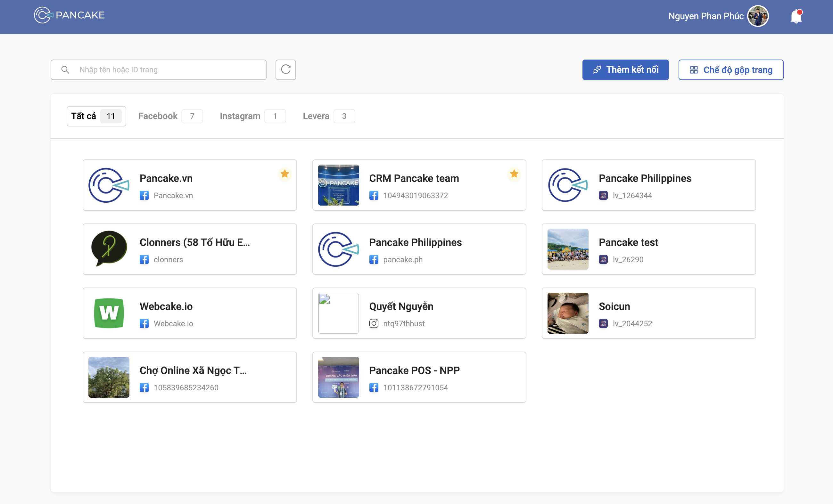
Task: Click the Facebook icon beside clonners
Action: tap(144, 259)
